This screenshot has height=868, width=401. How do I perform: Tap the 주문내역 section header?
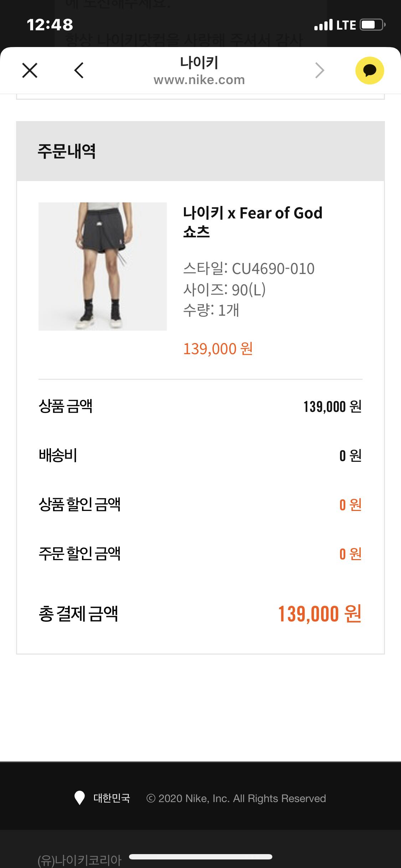pos(67,151)
